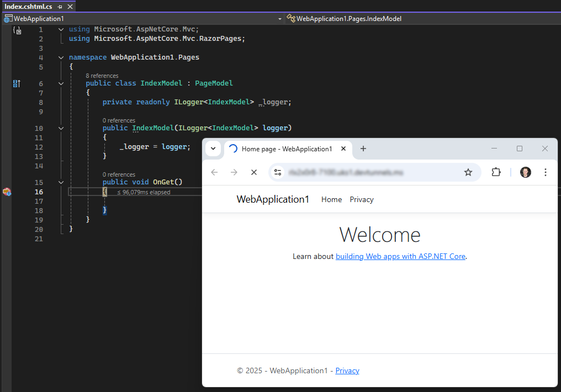The height and width of the screenshot is (392, 561).
Task: Click the browser profile avatar
Action: (525, 172)
